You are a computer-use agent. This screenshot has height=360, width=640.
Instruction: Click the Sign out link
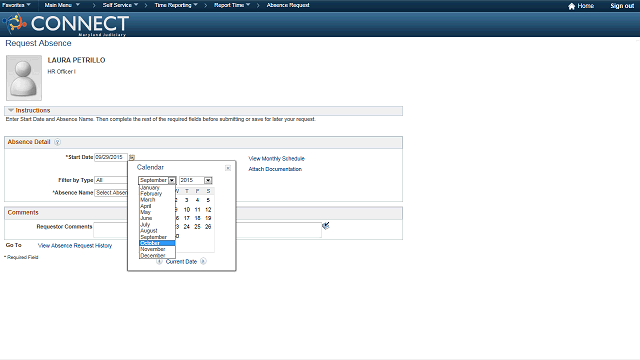coord(622,6)
